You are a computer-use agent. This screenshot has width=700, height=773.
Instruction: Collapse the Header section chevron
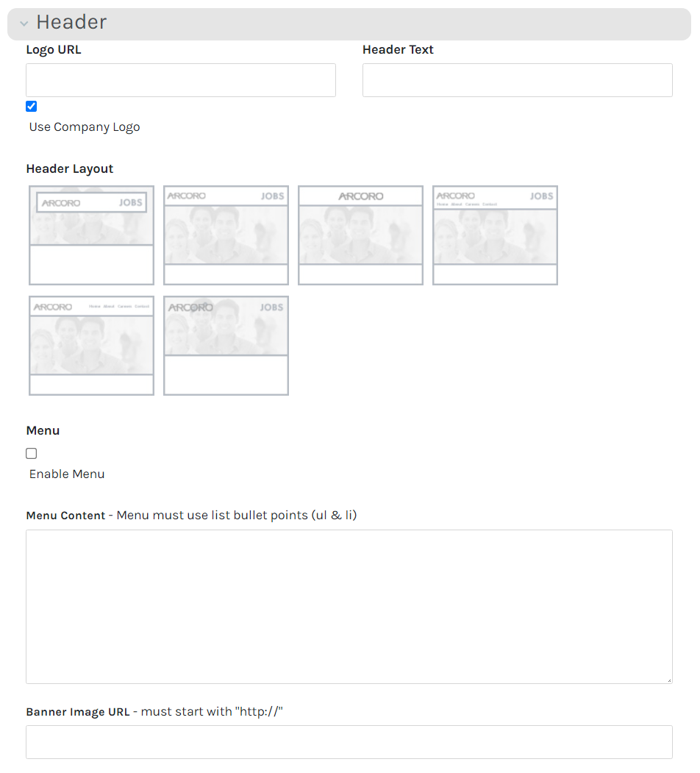(24, 24)
